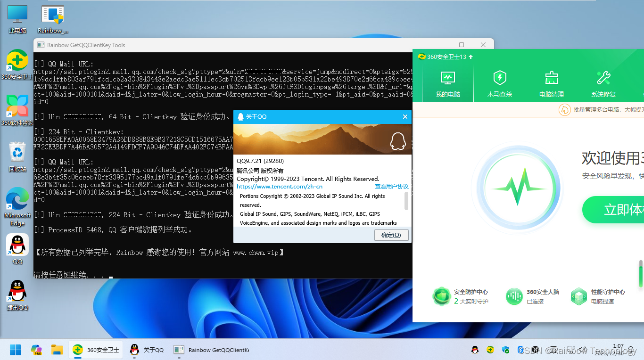Click ProcessID 5468 line in console

tap(113, 230)
